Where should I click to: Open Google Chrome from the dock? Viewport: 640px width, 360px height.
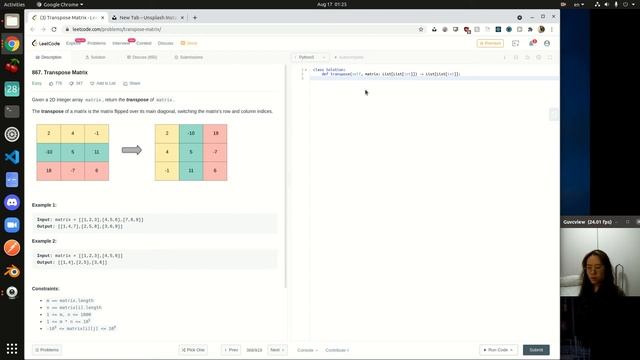[x=12, y=44]
